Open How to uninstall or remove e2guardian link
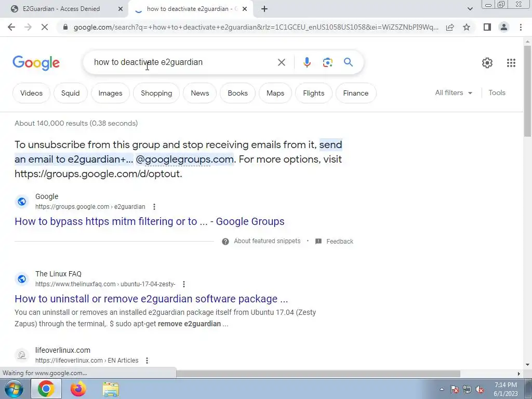 [151, 299]
